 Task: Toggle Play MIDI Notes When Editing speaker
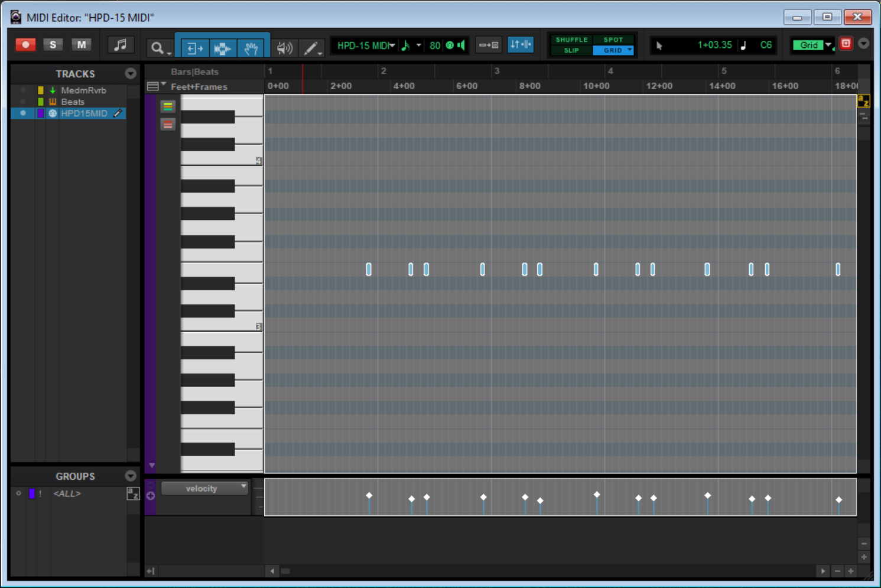tap(461, 46)
